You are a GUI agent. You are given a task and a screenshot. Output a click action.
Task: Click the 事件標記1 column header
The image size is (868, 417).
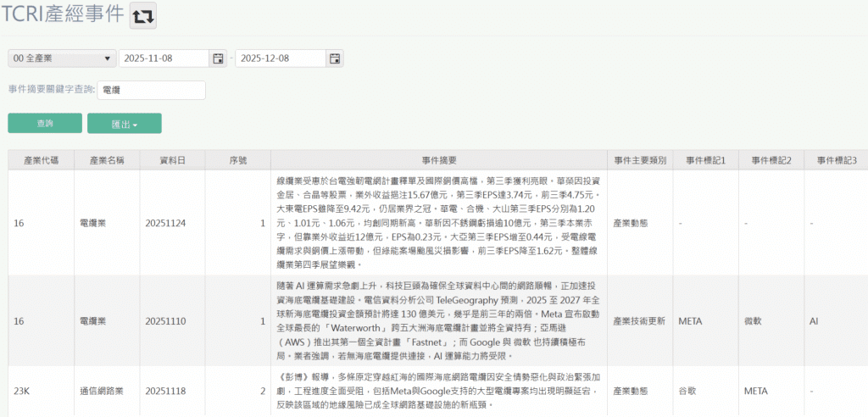click(x=706, y=160)
